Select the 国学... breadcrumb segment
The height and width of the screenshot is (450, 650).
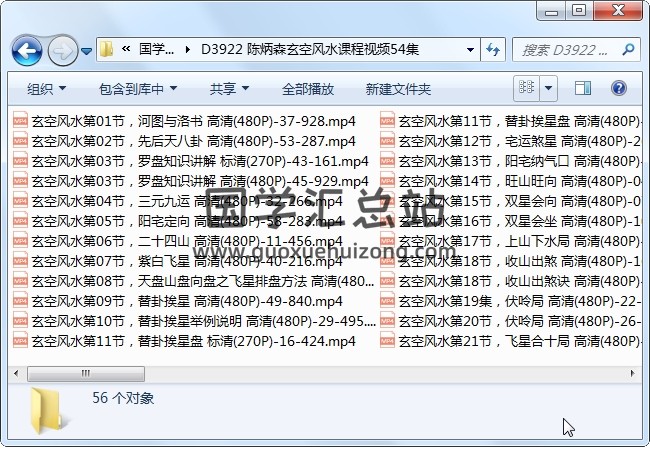[x=156, y=49]
